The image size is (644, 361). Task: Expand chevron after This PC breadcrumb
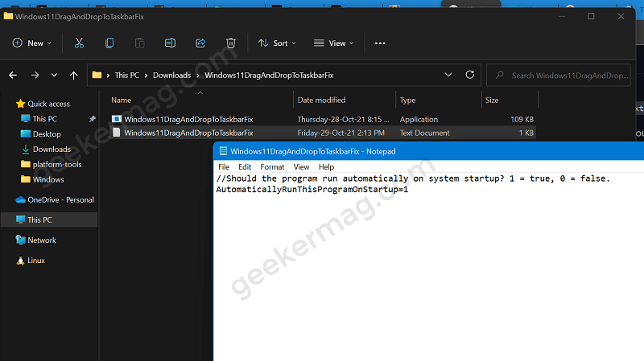pos(146,76)
